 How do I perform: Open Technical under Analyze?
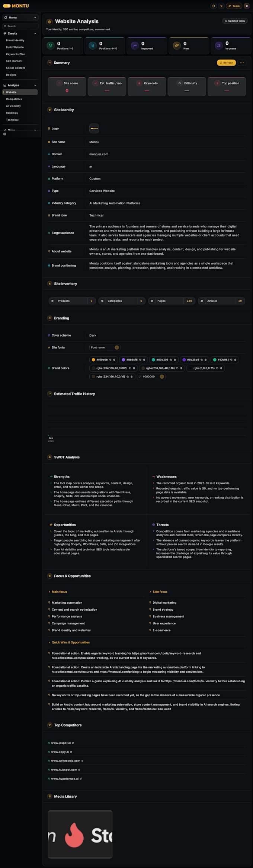[x=12, y=120]
